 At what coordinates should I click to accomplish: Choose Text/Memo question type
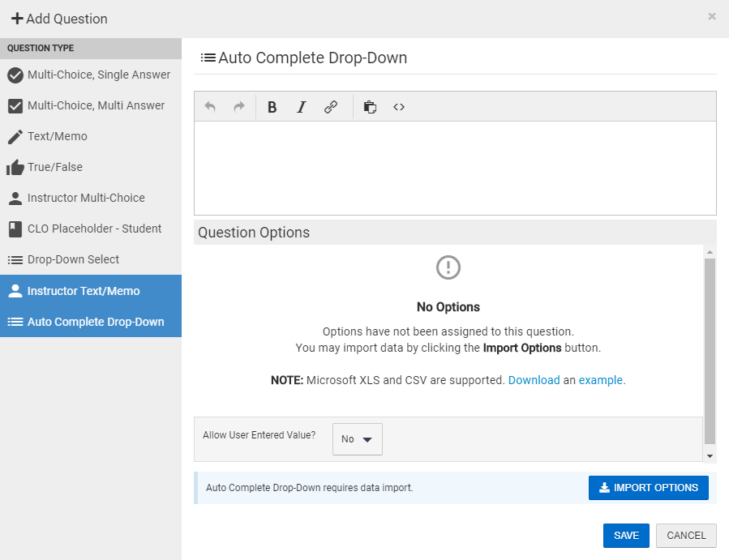click(x=91, y=136)
